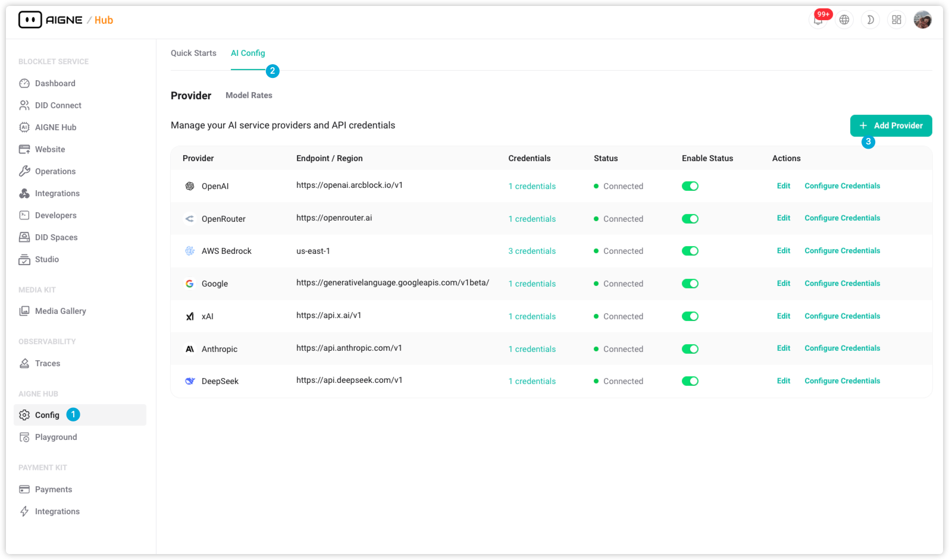949x560 pixels.
Task: Disable the OpenAI provider toggle
Action: click(x=690, y=187)
